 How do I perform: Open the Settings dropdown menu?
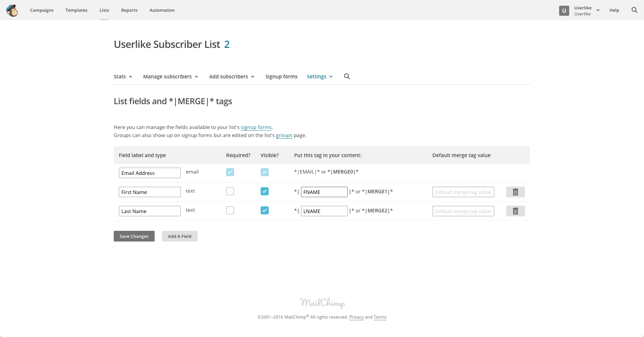tap(319, 77)
